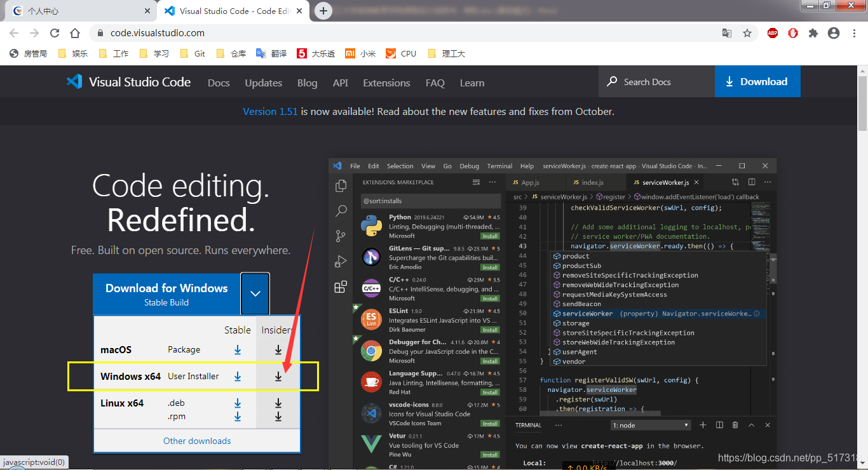Viewport: 868px width, 470px height.
Task: Focus the Search Docs field
Action: [656, 82]
